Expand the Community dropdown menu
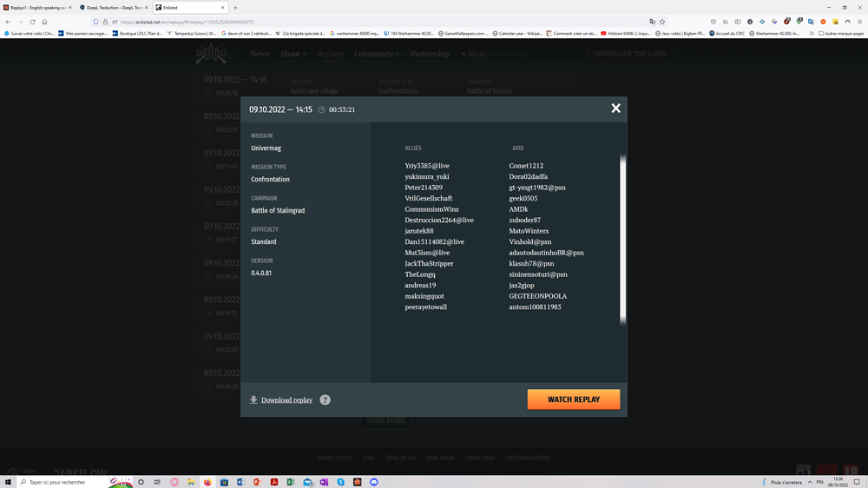This screenshot has width=868, height=488. point(377,54)
